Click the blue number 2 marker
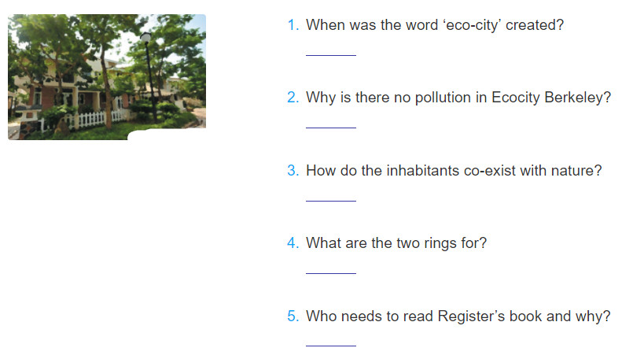 (293, 98)
